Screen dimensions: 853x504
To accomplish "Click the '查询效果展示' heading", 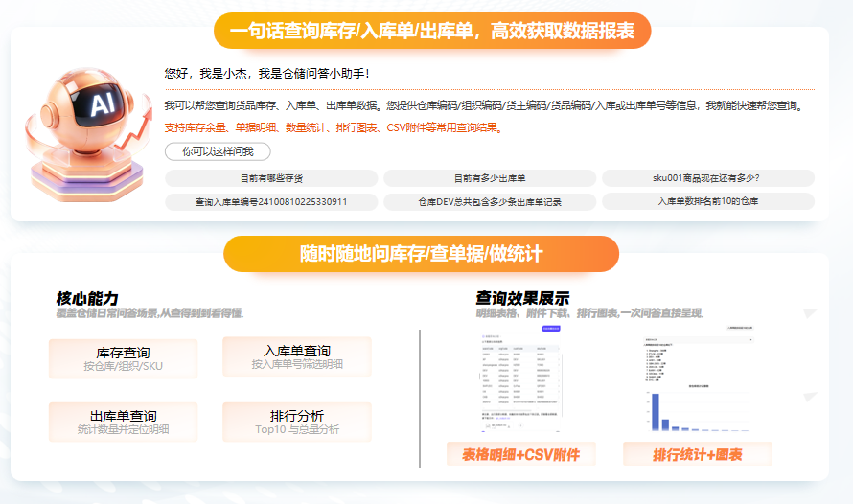I will [x=522, y=298].
